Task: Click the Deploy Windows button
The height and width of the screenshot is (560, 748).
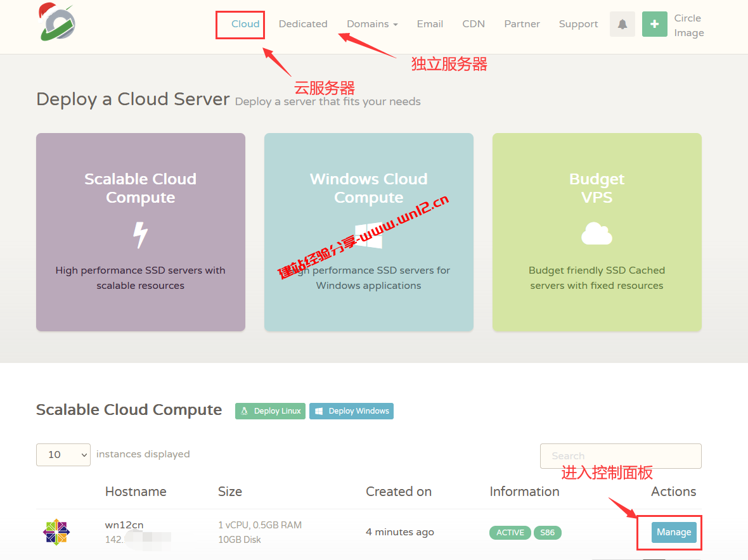Action: pos(351,410)
